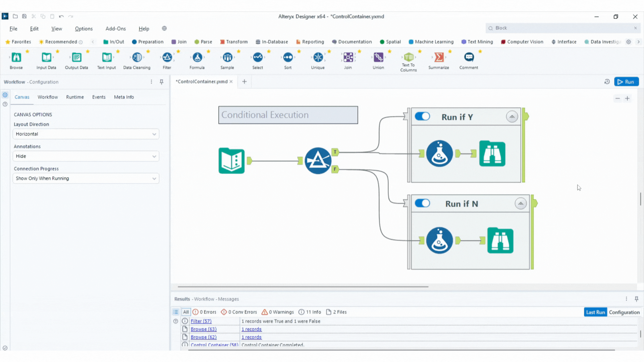Disable the Run if N container
Screen dimensions: 644x362
[422, 203]
